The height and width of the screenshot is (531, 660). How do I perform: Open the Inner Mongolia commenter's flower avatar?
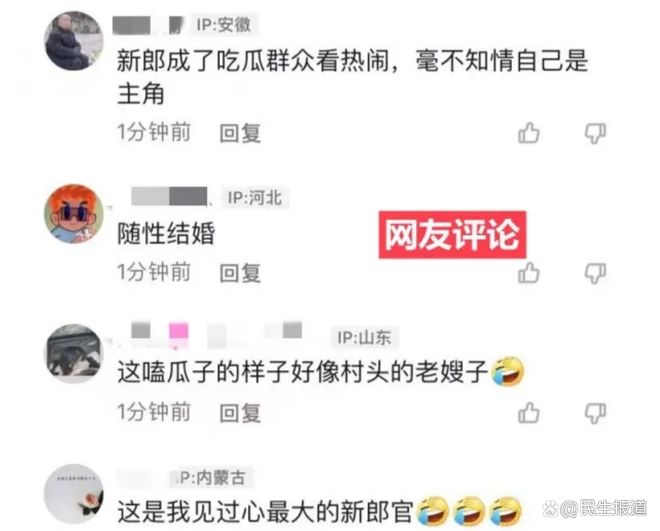(x=74, y=494)
